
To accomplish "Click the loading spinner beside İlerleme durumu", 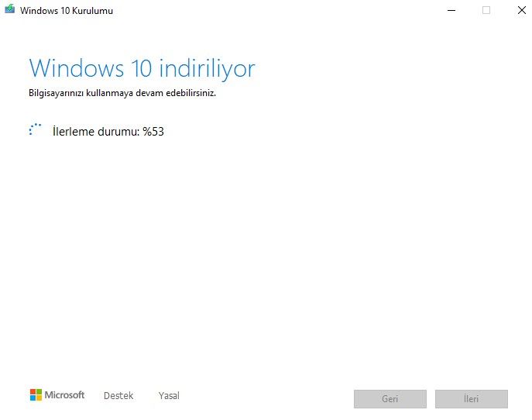I will (x=36, y=129).
